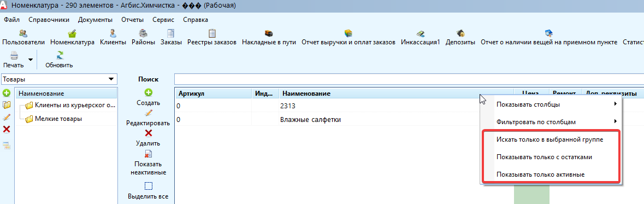Click the bottom icon in left sidebar

pos(7,145)
